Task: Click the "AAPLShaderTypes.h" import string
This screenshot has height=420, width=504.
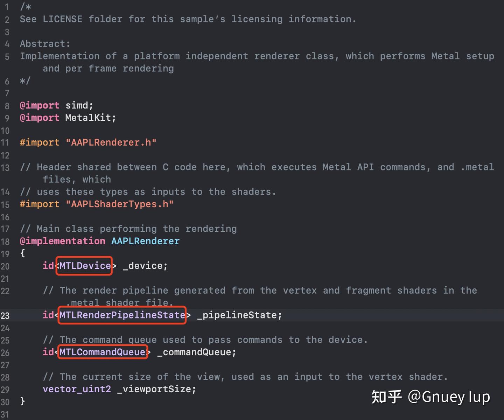Action: [119, 204]
